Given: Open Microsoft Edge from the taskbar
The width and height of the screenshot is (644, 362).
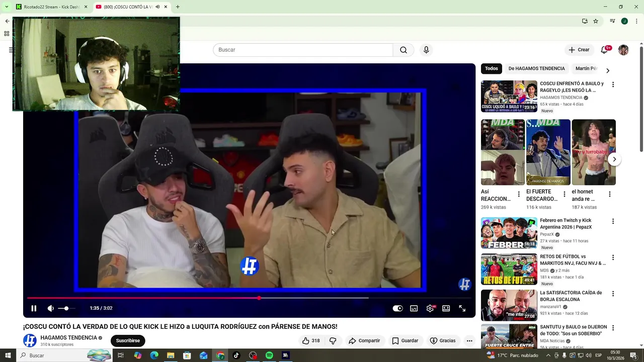Looking at the screenshot, I should click(x=154, y=355).
